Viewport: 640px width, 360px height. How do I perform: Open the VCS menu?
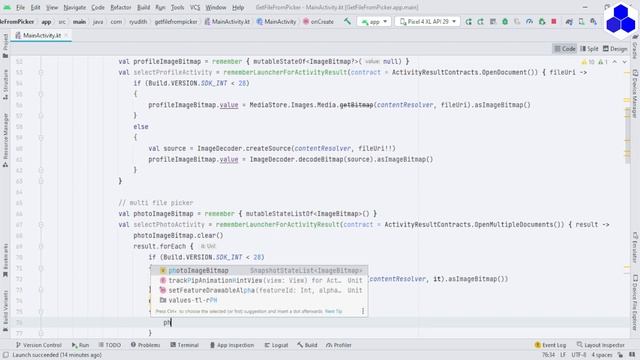195,7
